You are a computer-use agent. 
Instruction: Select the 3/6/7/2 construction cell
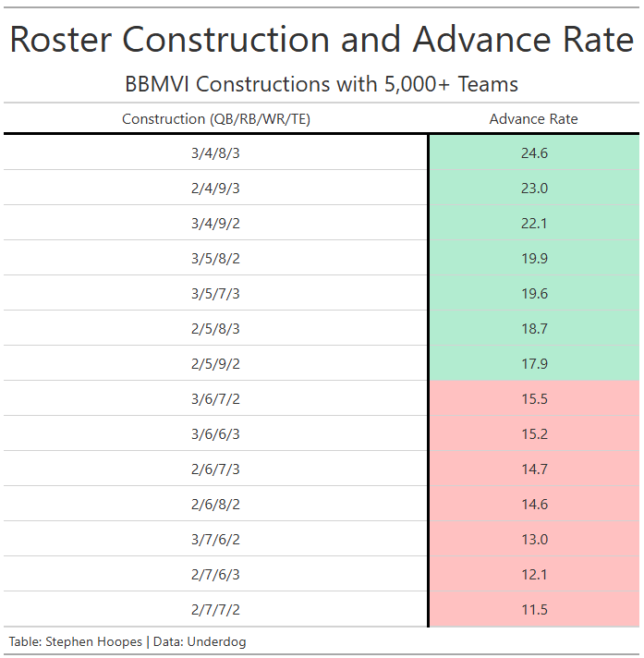[215, 398]
